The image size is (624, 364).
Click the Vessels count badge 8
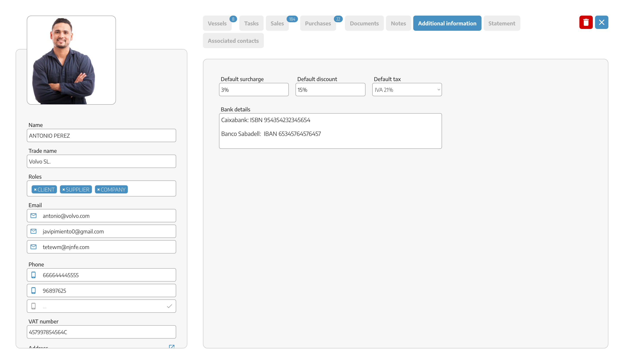pyautogui.click(x=233, y=19)
